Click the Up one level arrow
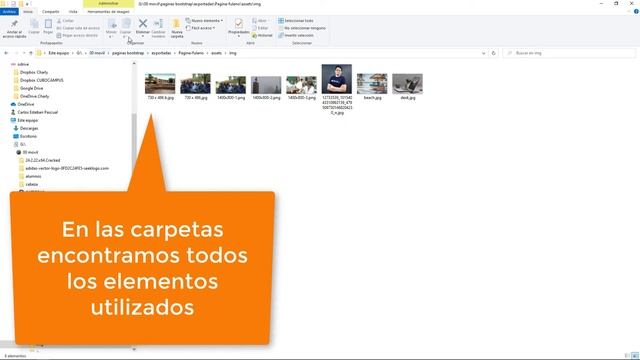The width and height of the screenshot is (640, 360). coord(31,53)
